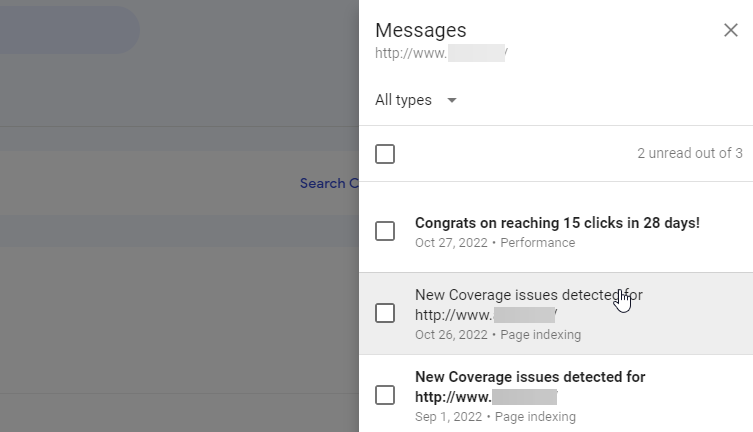The height and width of the screenshot is (432, 753).
Task: Click Oct 27, 2022 Performance subtitle
Action: point(495,243)
